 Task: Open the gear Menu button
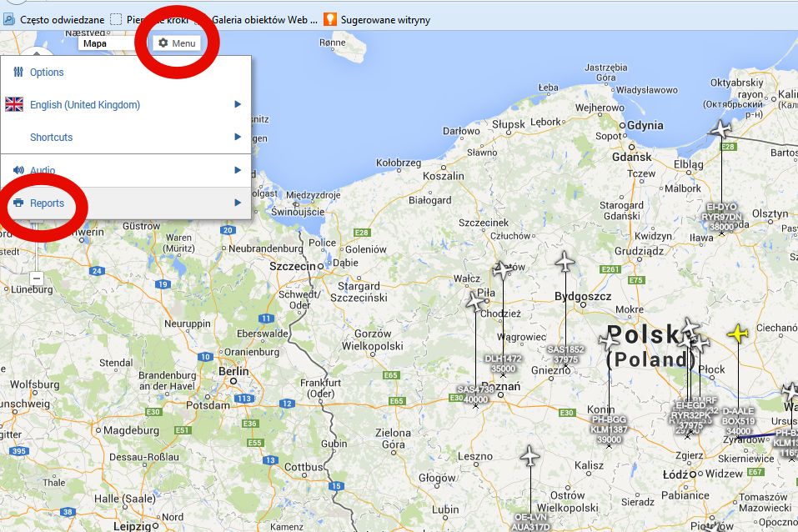pyautogui.click(x=177, y=43)
